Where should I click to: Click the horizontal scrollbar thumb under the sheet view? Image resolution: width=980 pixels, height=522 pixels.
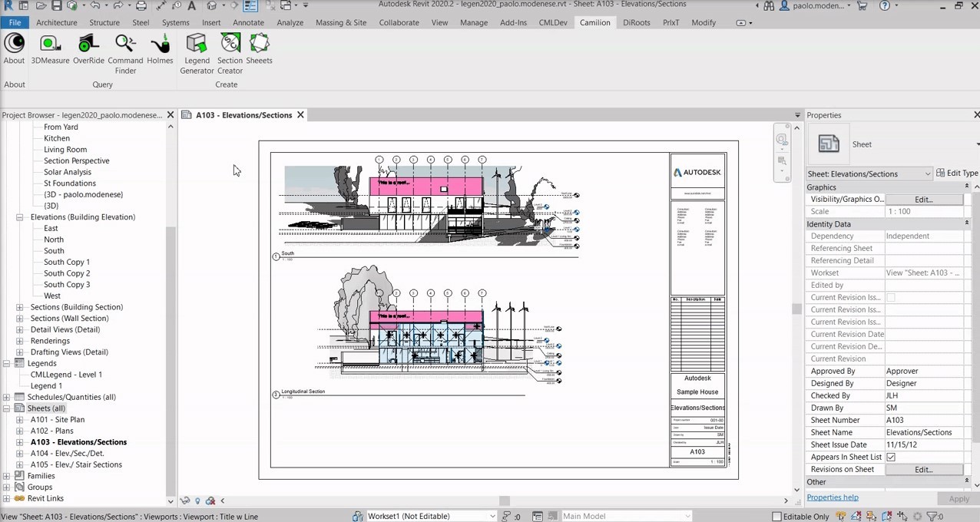[505, 501]
